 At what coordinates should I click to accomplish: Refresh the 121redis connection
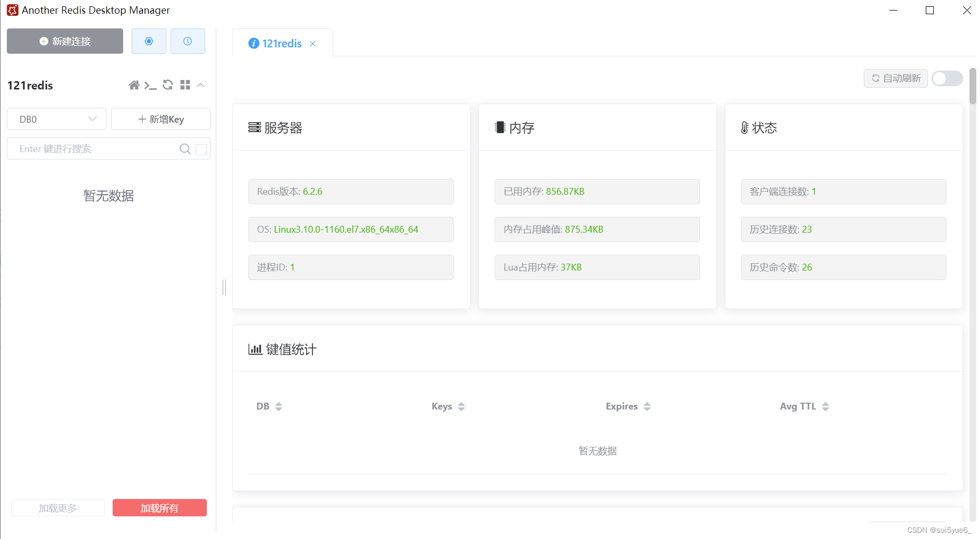(168, 85)
